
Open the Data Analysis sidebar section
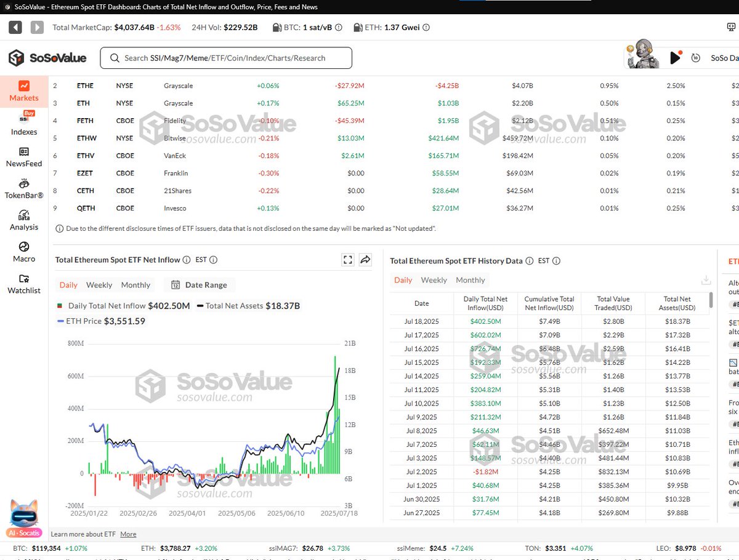(24, 220)
